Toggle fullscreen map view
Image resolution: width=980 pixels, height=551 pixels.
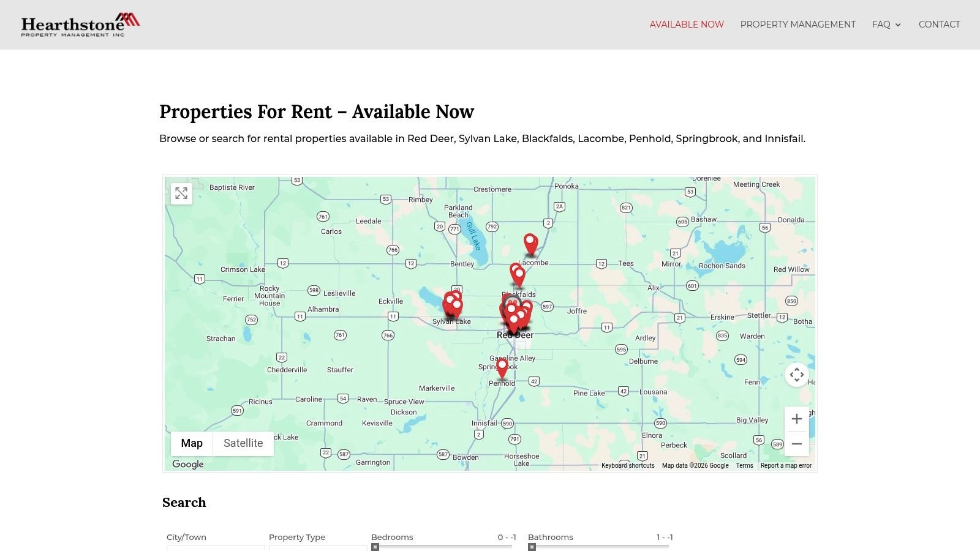[x=181, y=193]
